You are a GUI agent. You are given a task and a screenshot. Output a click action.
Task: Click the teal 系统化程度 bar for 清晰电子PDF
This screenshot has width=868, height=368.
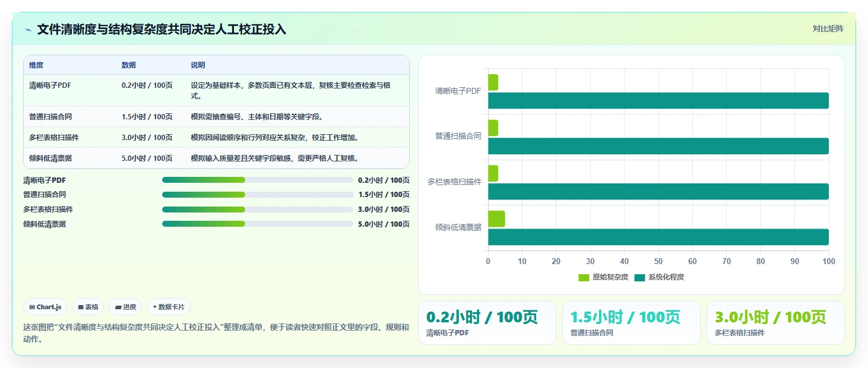(658, 101)
